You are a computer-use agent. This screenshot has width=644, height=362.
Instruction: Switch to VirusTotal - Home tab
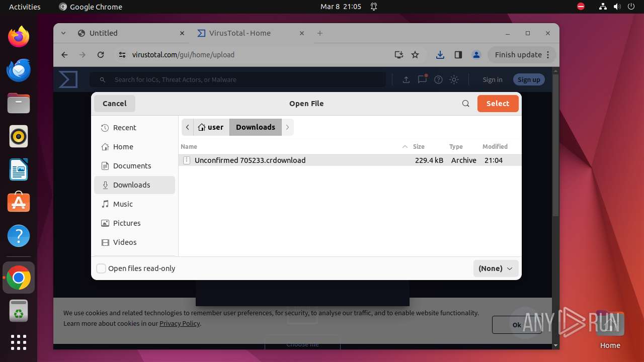tap(251, 33)
